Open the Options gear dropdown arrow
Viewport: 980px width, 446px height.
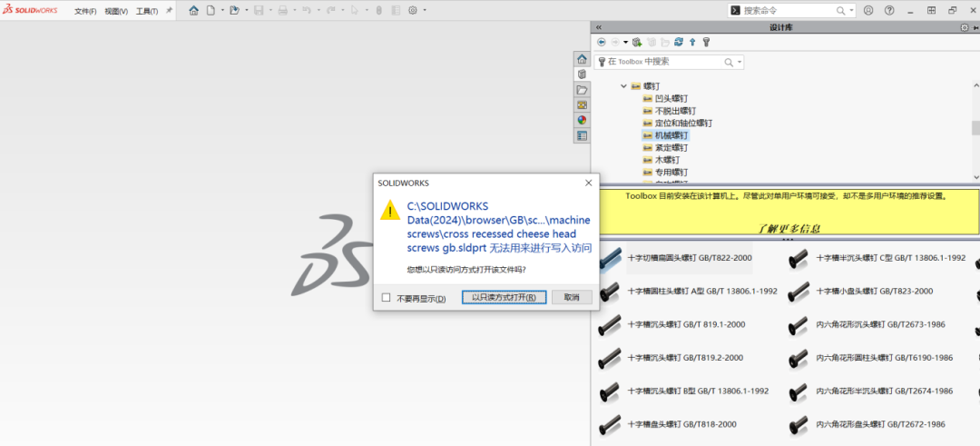(425, 11)
